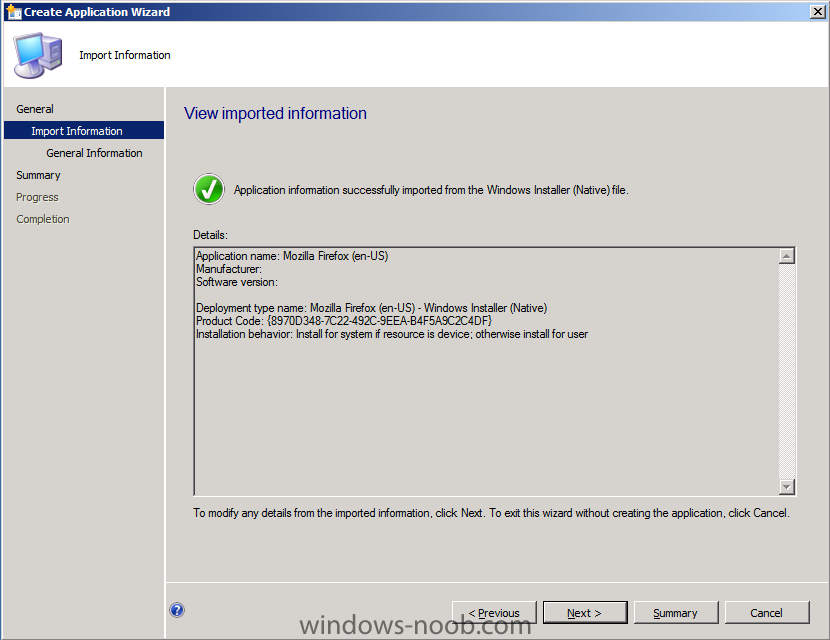Select General in the wizard steps
This screenshot has width=830, height=640.
(35, 109)
